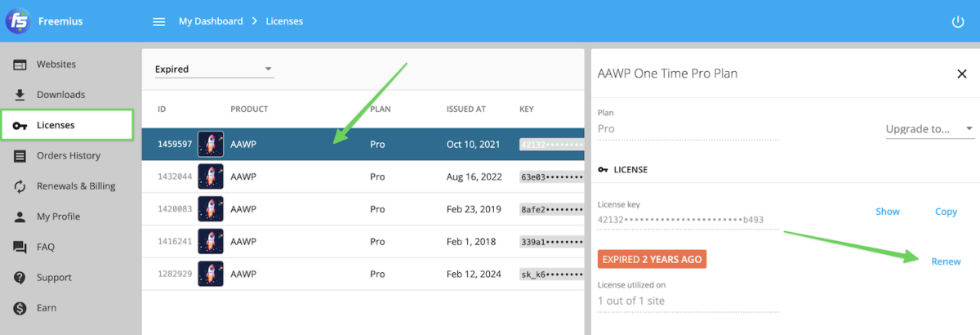This screenshot has width=980, height=335.
Task: Go to My Profile
Action: [59, 217]
